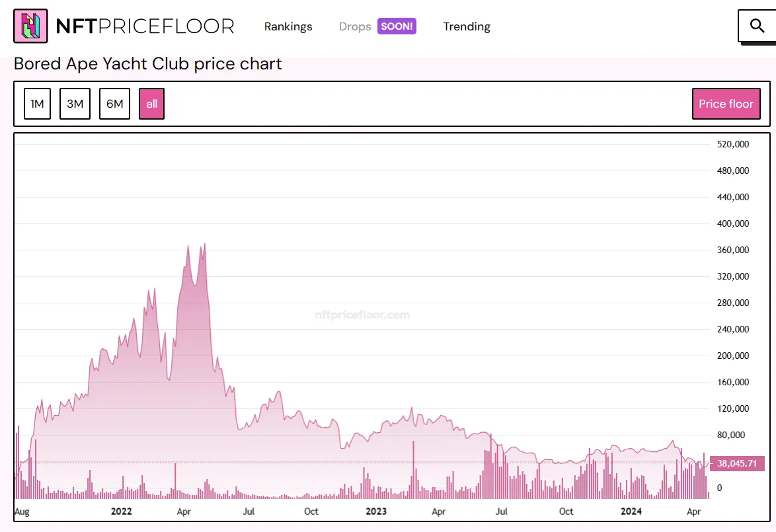Enable the 'all' timeframe view
Image resolution: width=776 pixels, height=532 pixels.
coord(151,103)
